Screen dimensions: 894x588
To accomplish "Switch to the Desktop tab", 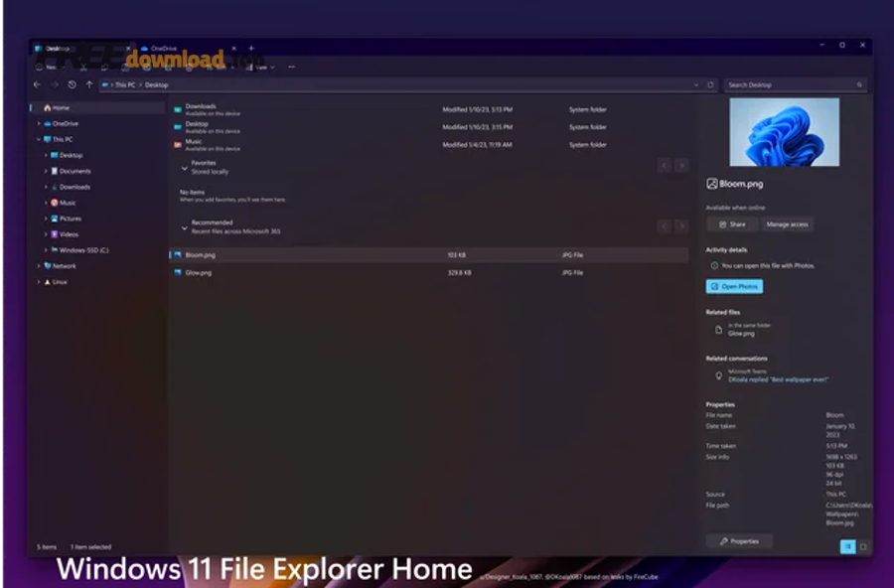I will pyautogui.click(x=83, y=49).
